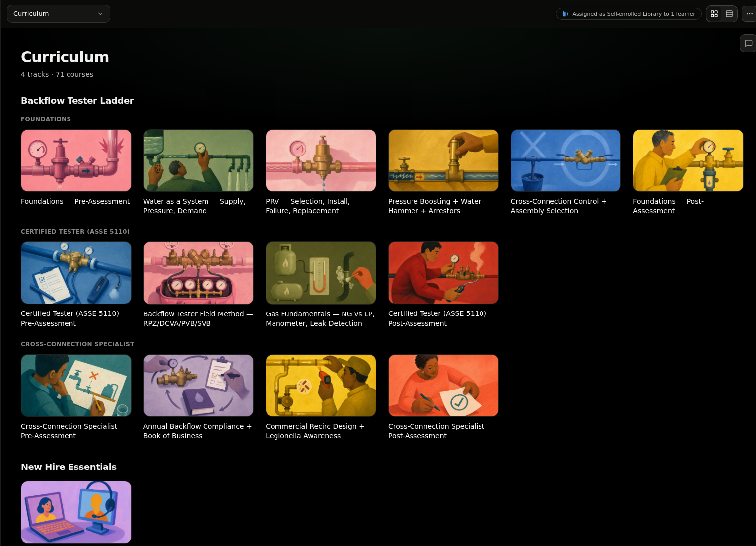
Task: Open Cross-Connection Specialist Pre-Assessment thumbnail
Action: tap(76, 386)
